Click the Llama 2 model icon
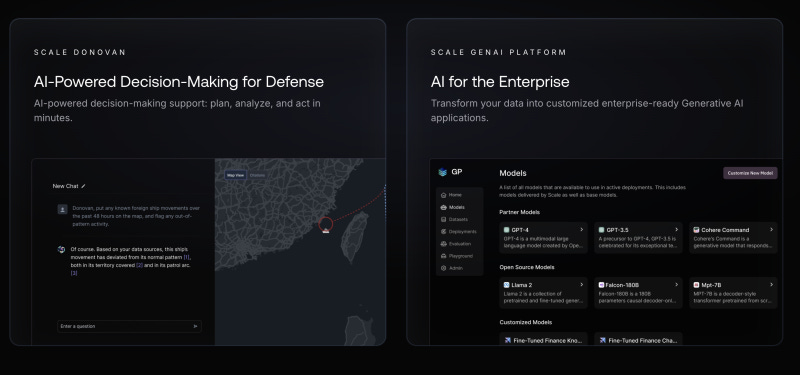Screen dimensions: 800x375 507,285
